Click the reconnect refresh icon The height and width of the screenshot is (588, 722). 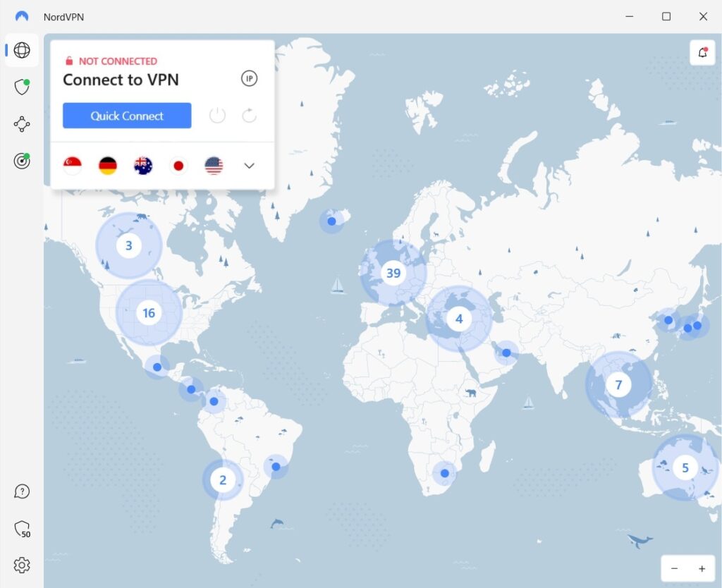(249, 115)
